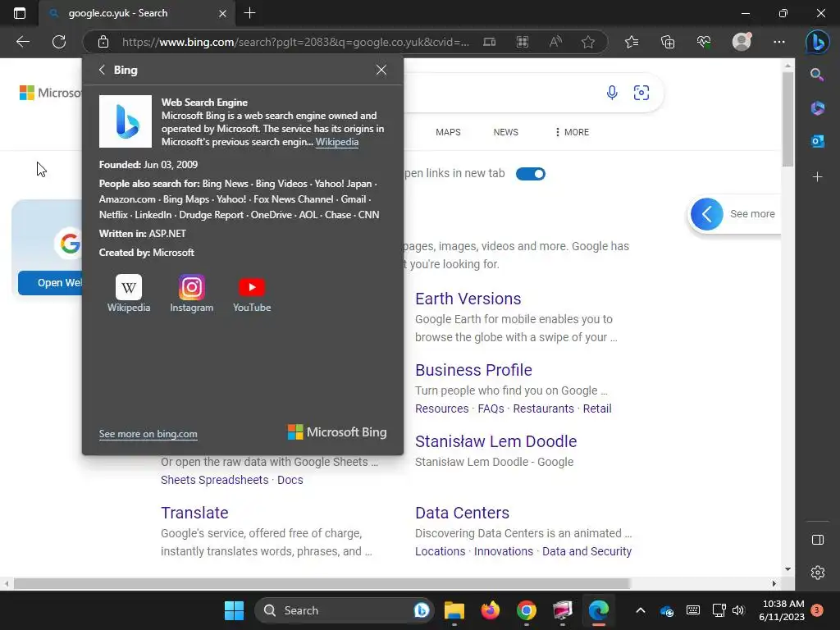The image size is (840, 630).
Task: Open the tab actions menu icon
Action: point(20,13)
